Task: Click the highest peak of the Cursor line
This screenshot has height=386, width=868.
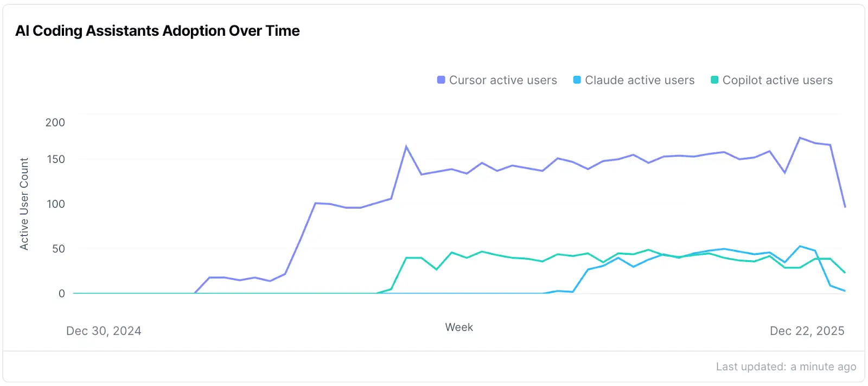Action: 800,138
